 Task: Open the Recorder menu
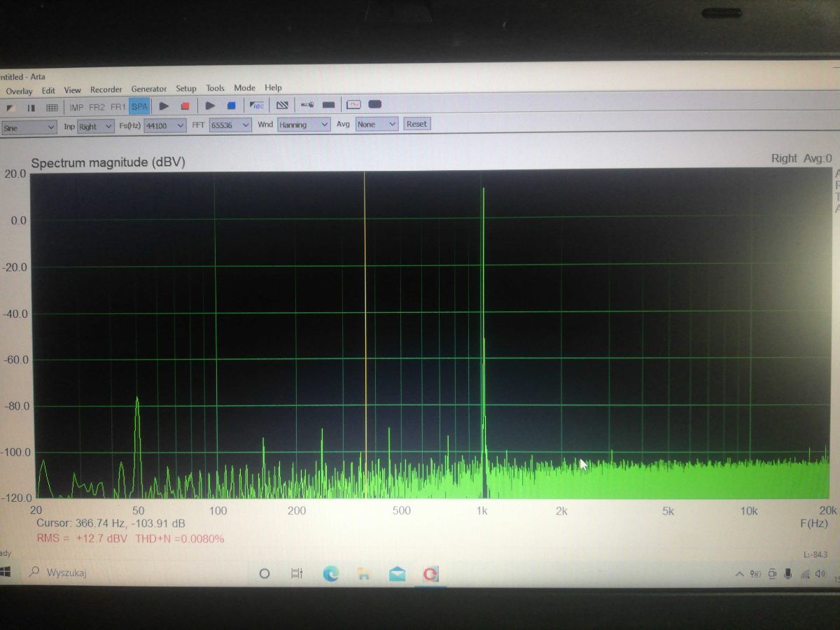(x=106, y=90)
